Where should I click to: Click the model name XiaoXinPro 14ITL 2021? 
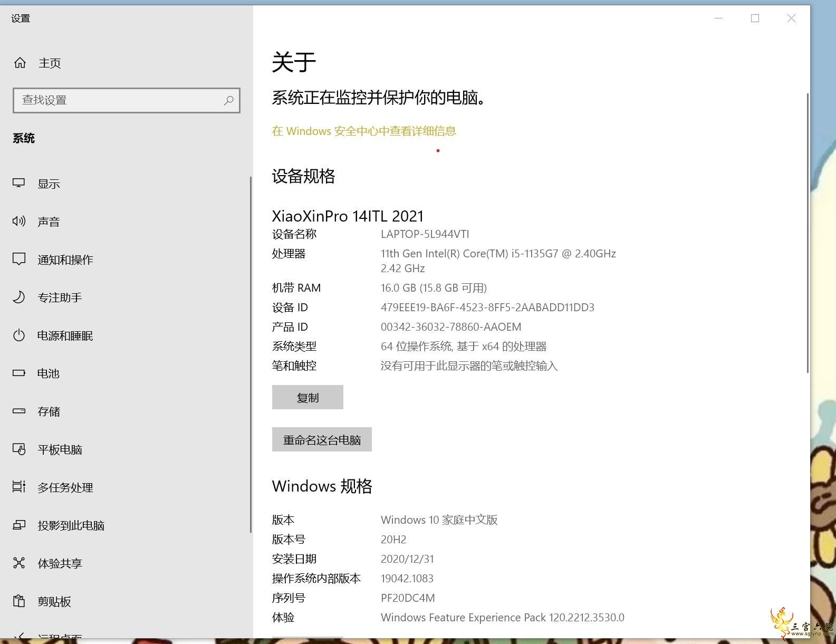[348, 216]
